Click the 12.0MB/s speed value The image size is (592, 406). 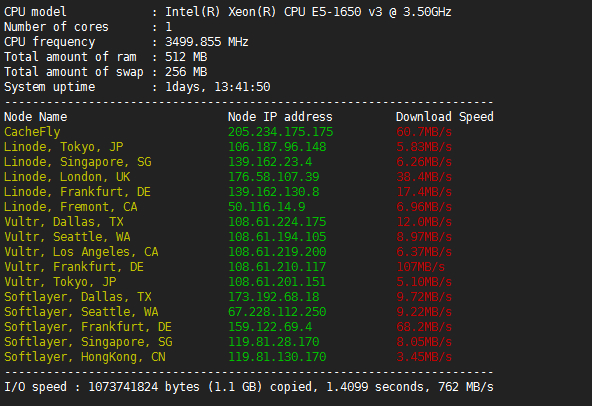424,222
